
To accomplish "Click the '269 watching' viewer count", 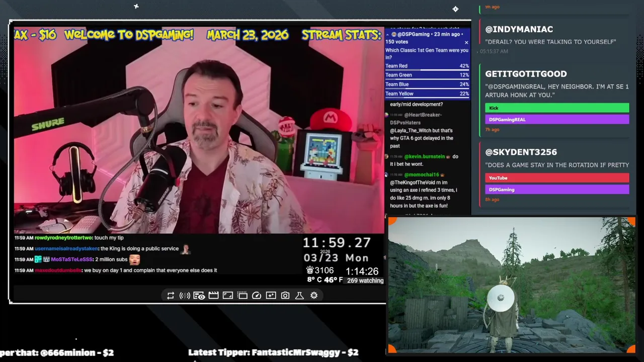I will pos(365,281).
